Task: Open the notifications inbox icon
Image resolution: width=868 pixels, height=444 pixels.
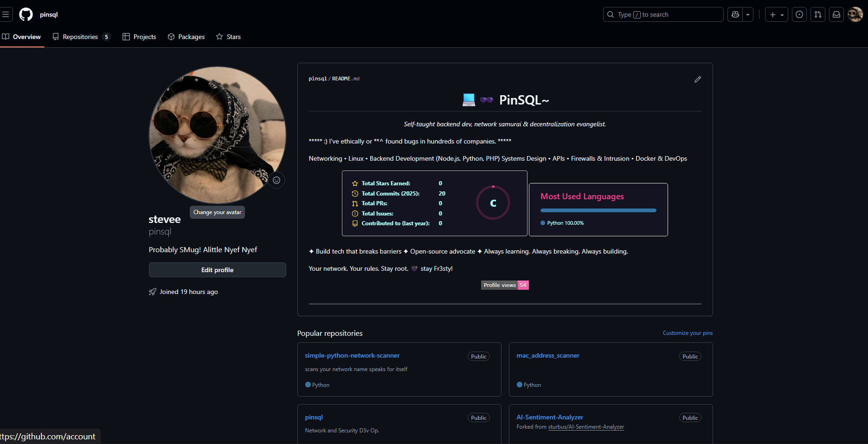Action: pyautogui.click(x=836, y=14)
